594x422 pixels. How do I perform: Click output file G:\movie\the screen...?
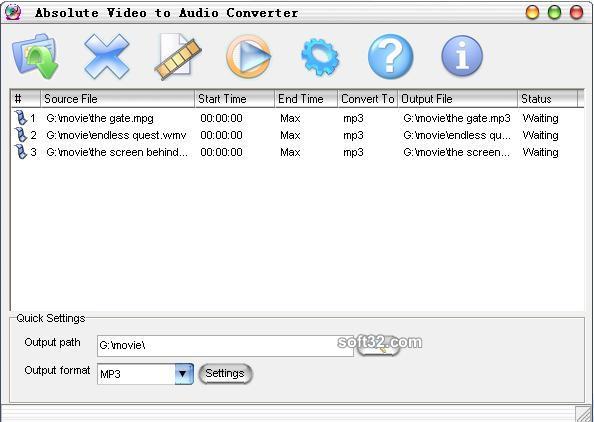(x=456, y=152)
